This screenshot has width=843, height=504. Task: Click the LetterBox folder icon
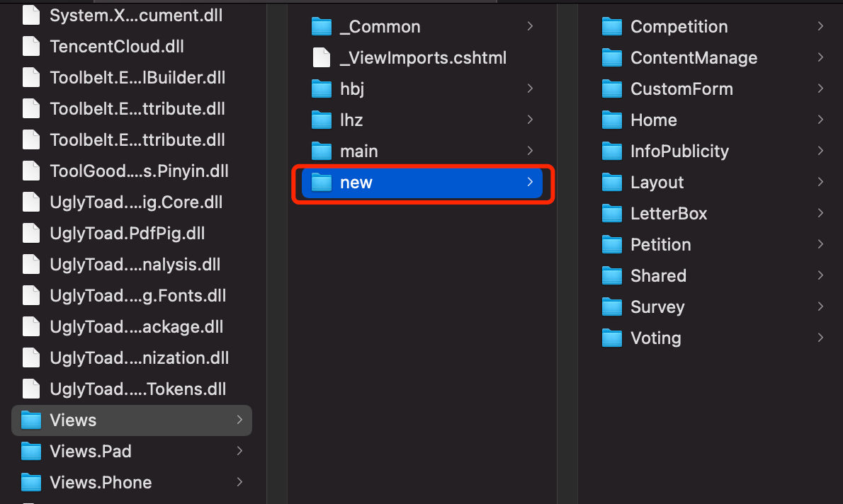pyautogui.click(x=611, y=214)
